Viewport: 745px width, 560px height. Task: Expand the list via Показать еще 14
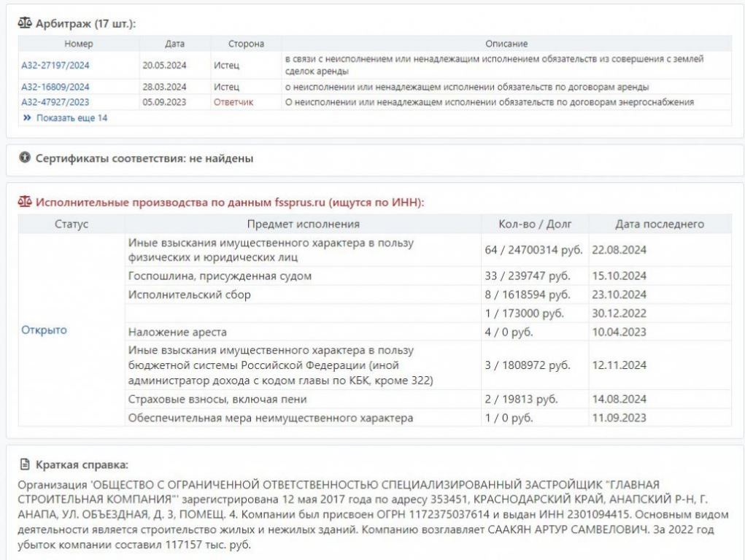(72, 117)
